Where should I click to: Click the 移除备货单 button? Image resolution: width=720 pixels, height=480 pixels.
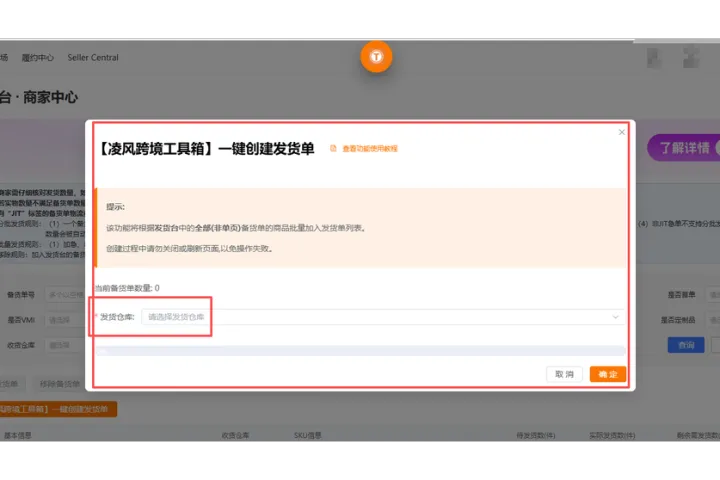point(60,384)
